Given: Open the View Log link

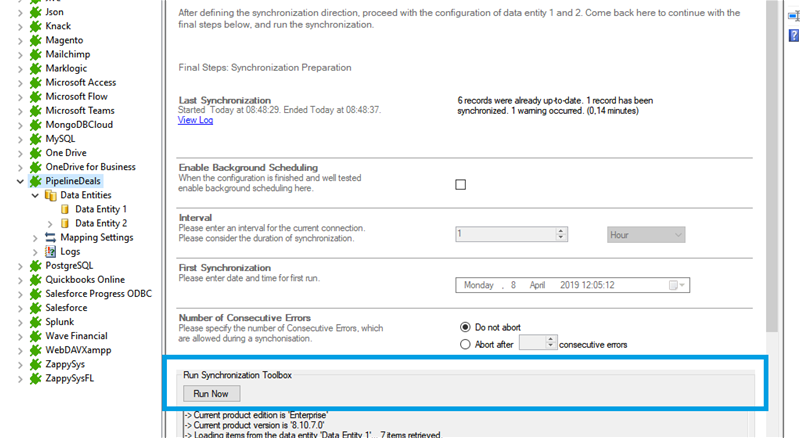Looking at the screenshot, I should click(x=195, y=120).
